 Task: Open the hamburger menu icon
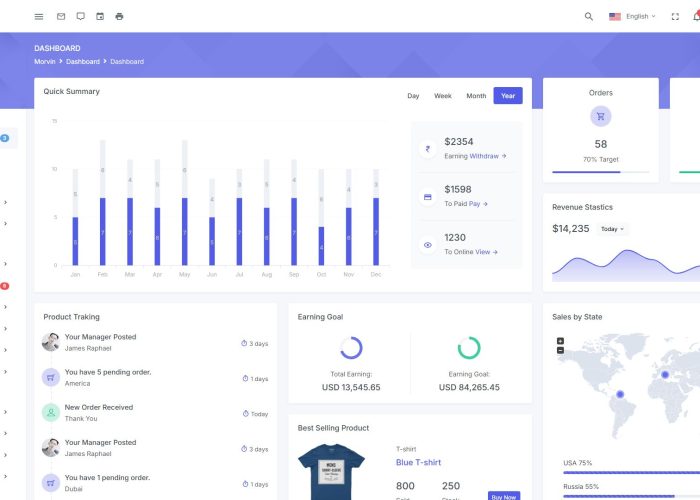[x=39, y=17]
